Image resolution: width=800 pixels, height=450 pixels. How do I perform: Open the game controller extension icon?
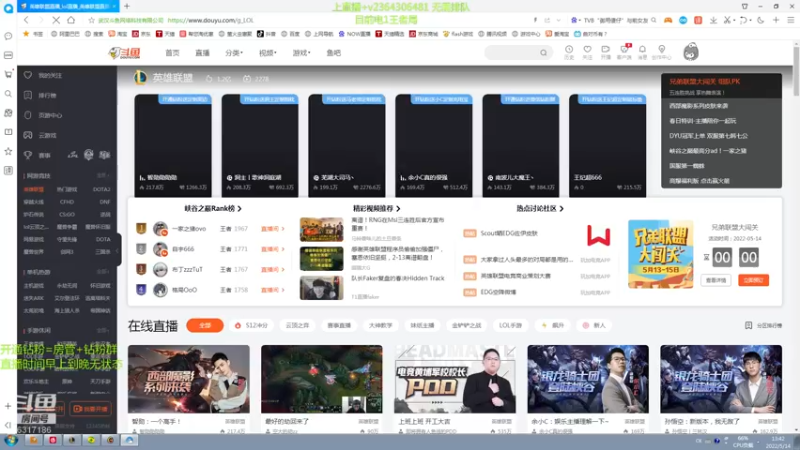point(667,20)
